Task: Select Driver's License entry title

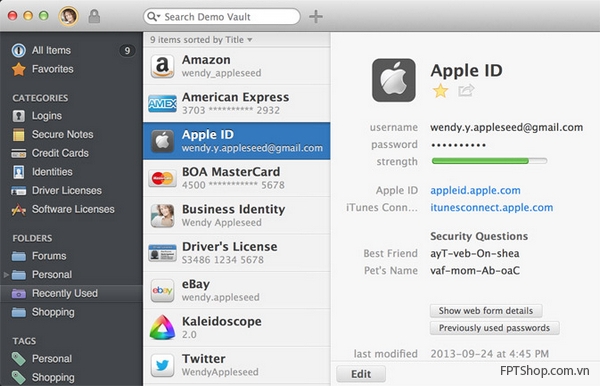Action: [x=230, y=247]
